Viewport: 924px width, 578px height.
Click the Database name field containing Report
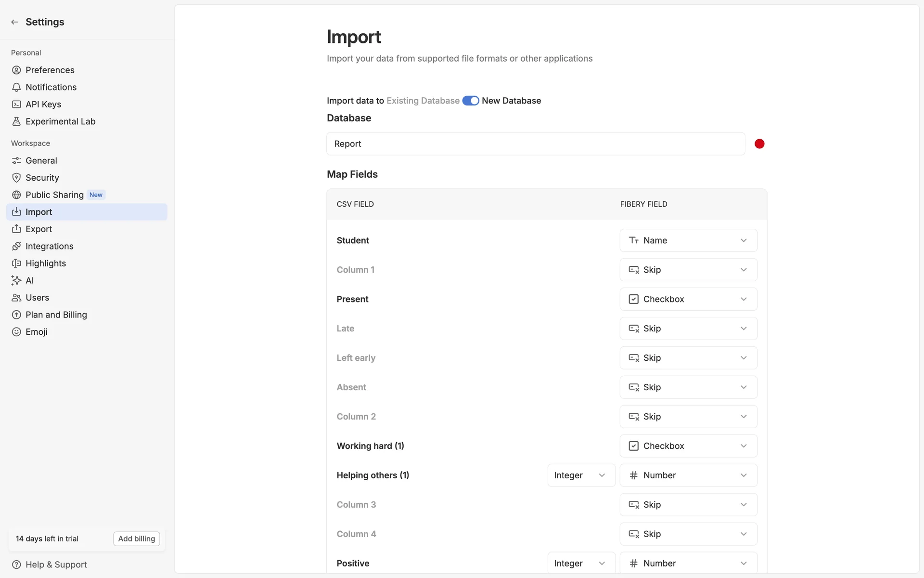coord(535,144)
